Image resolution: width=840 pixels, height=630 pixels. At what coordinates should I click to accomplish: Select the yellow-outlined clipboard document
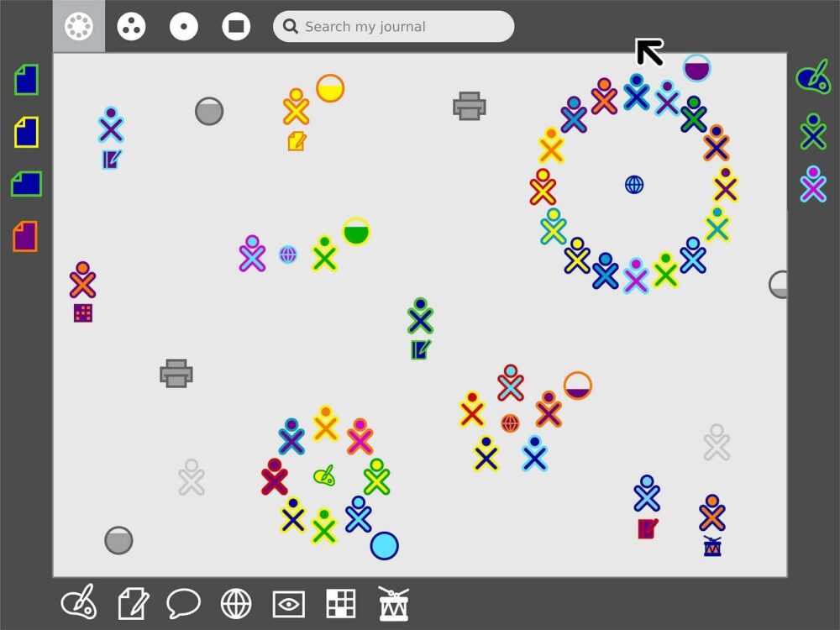pos(26,132)
